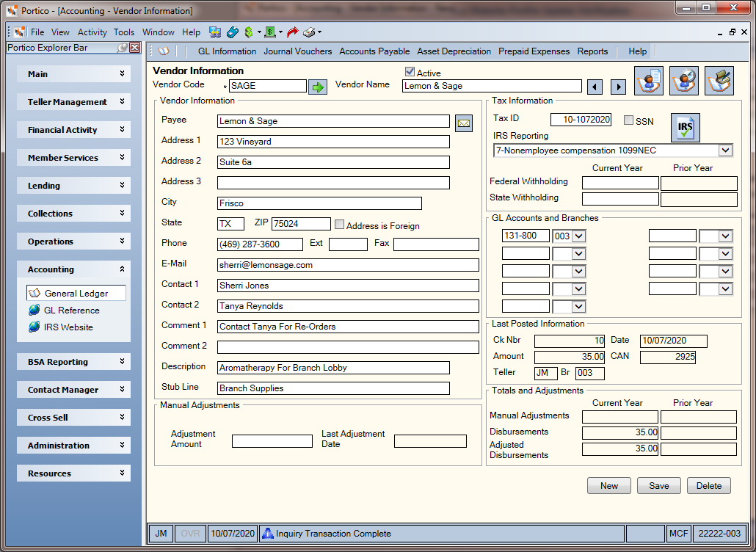This screenshot has height=552, width=756.
Task: Open the IRS Reporting dropdown
Action: point(726,150)
